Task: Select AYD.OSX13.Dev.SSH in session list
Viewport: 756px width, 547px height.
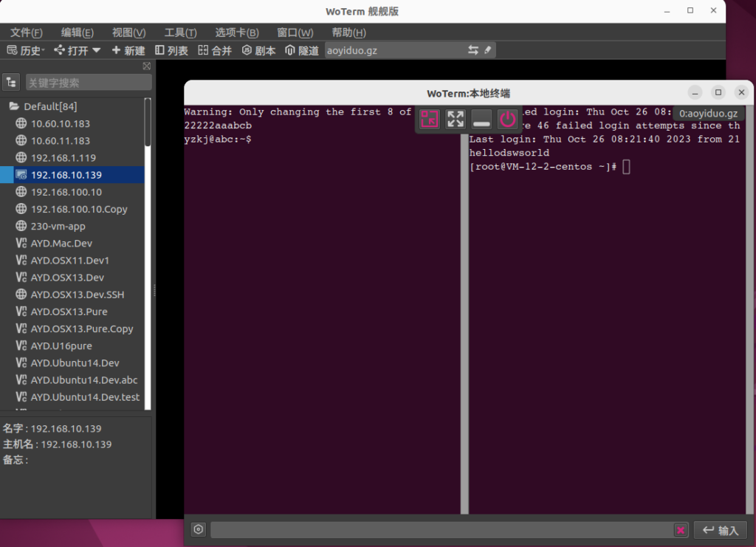Action: 77,295
